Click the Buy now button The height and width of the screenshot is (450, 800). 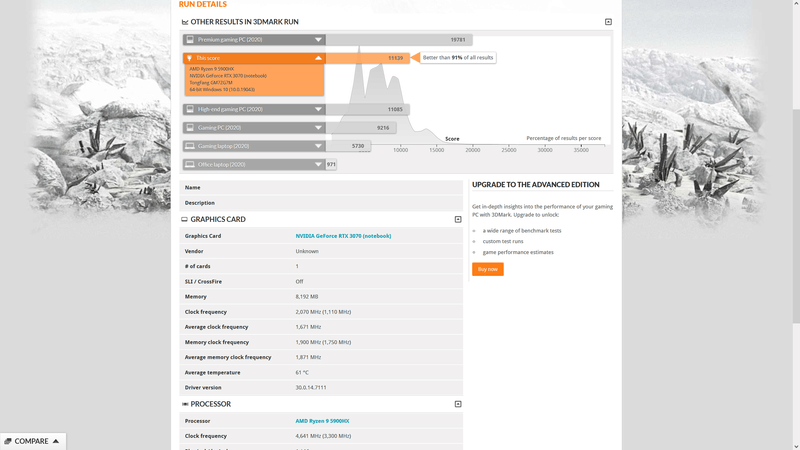point(488,269)
